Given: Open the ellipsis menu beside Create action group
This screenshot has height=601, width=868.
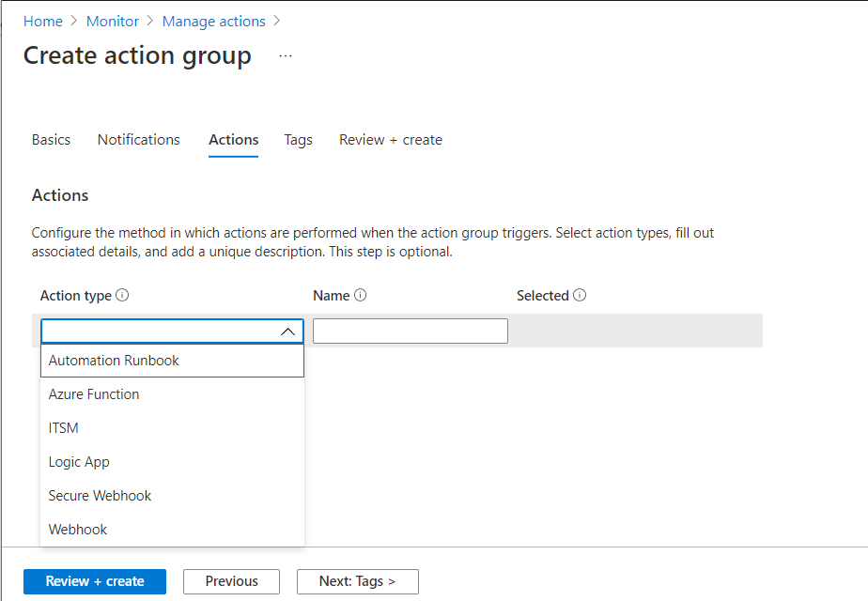Looking at the screenshot, I should (286, 56).
